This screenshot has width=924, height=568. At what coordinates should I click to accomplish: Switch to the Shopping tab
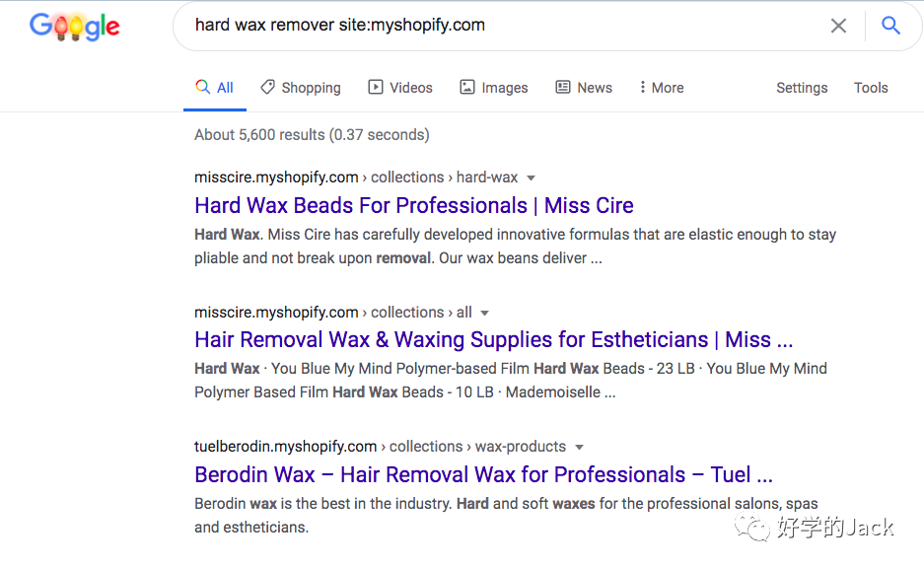point(301,88)
